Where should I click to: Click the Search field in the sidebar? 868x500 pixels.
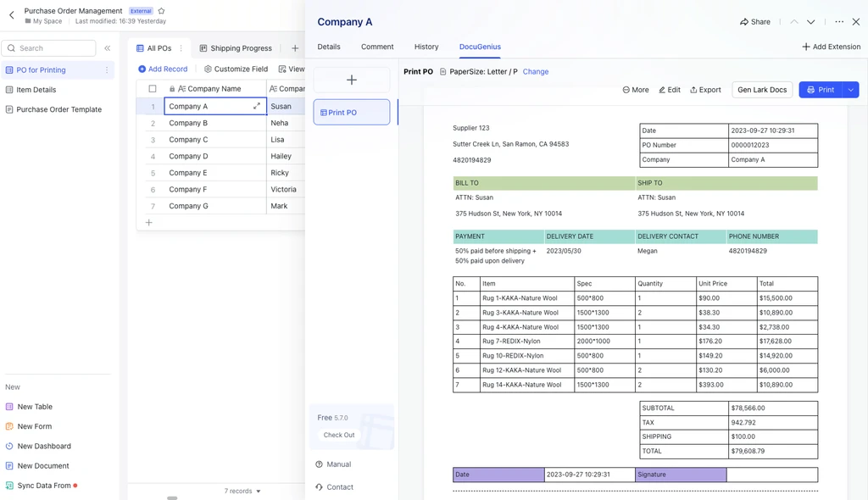click(48, 48)
